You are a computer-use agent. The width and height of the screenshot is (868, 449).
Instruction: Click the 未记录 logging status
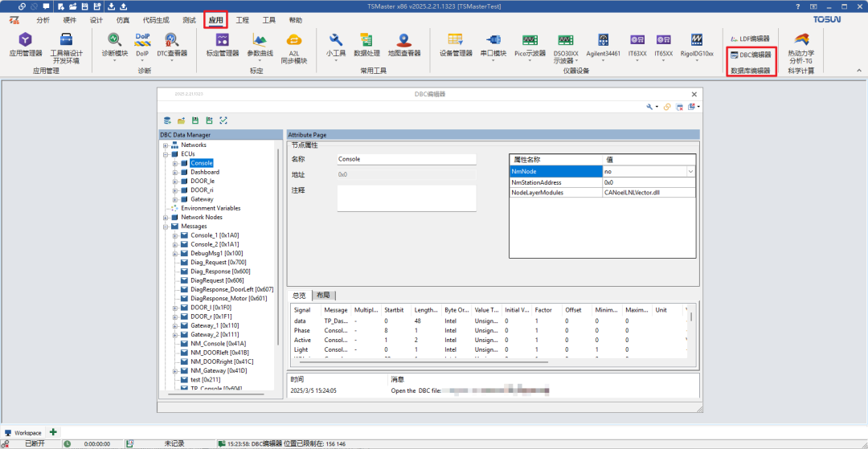174,444
